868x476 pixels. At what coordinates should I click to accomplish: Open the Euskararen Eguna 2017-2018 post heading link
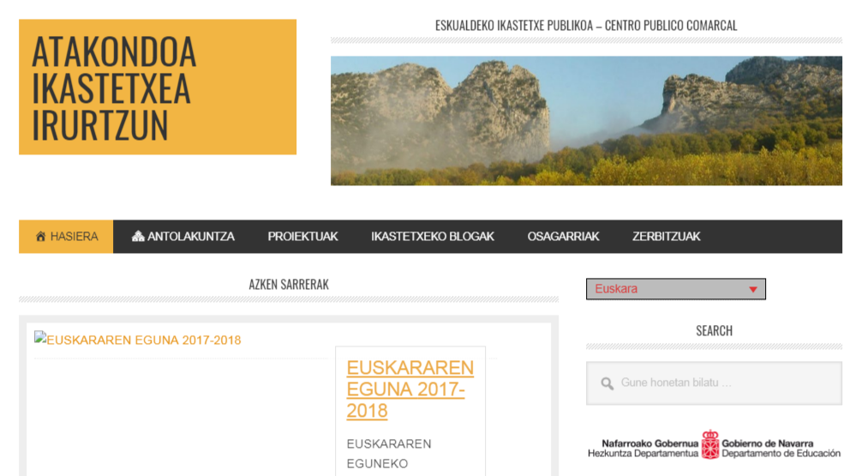(x=410, y=389)
